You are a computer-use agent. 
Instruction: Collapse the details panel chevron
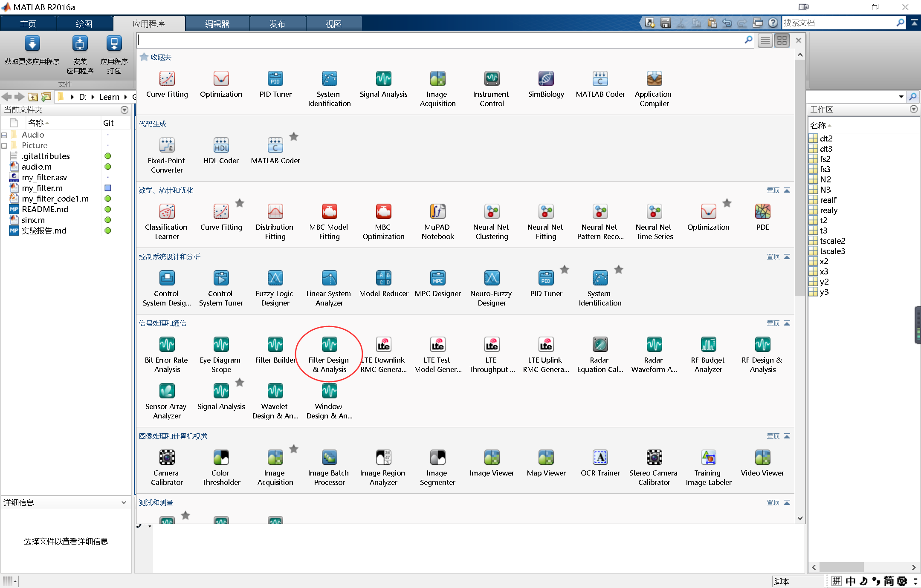pos(124,502)
